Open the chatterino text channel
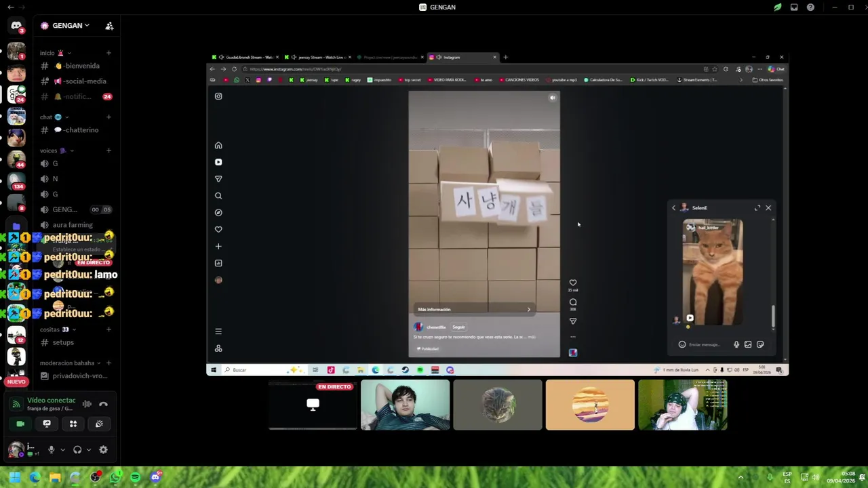Viewport: 868px width, 488px height. [x=77, y=130]
